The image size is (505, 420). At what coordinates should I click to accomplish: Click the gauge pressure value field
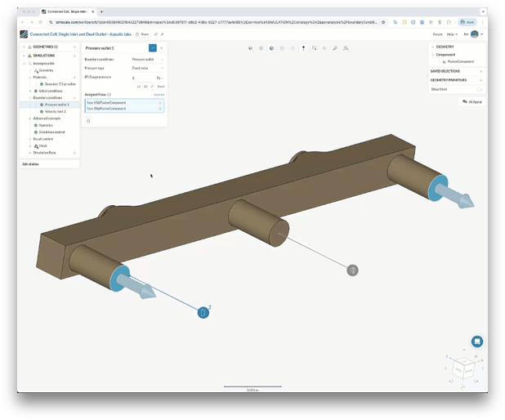141,78
